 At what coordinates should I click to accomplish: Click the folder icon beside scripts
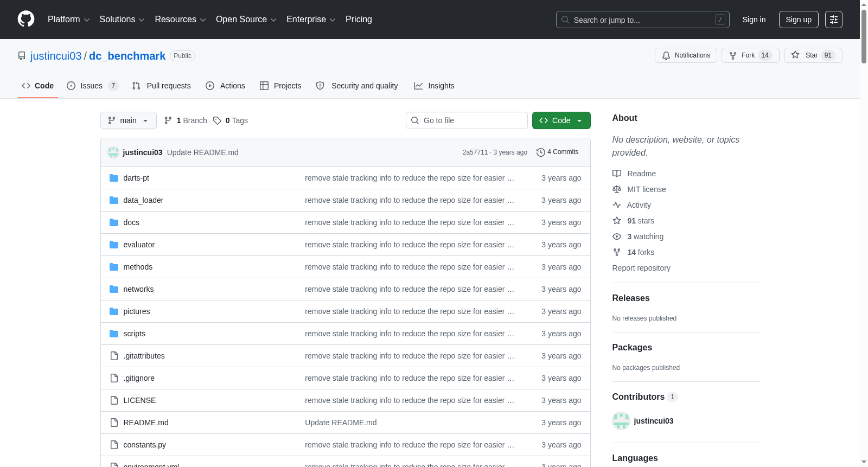coord(114,334)
